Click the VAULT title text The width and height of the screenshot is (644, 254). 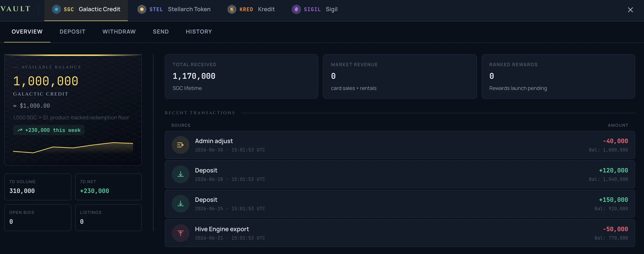tap(15, 9)
